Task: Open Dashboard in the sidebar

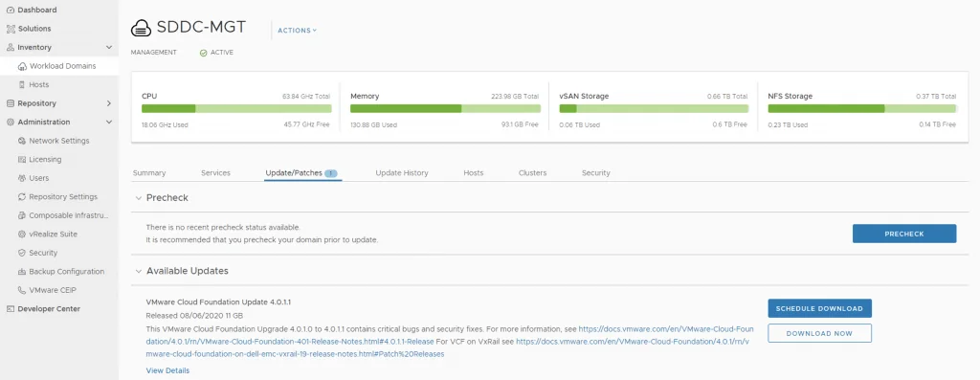Action: [x=37, y=10]
